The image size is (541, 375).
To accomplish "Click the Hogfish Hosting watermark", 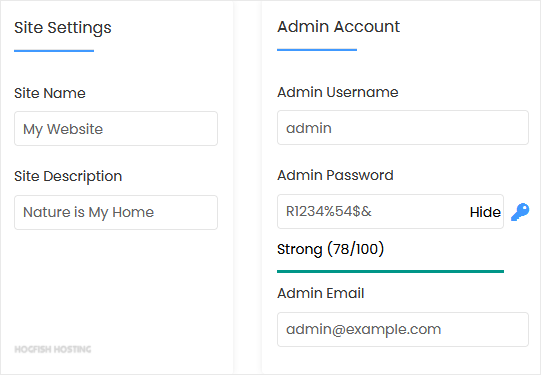I will (53, 349).
